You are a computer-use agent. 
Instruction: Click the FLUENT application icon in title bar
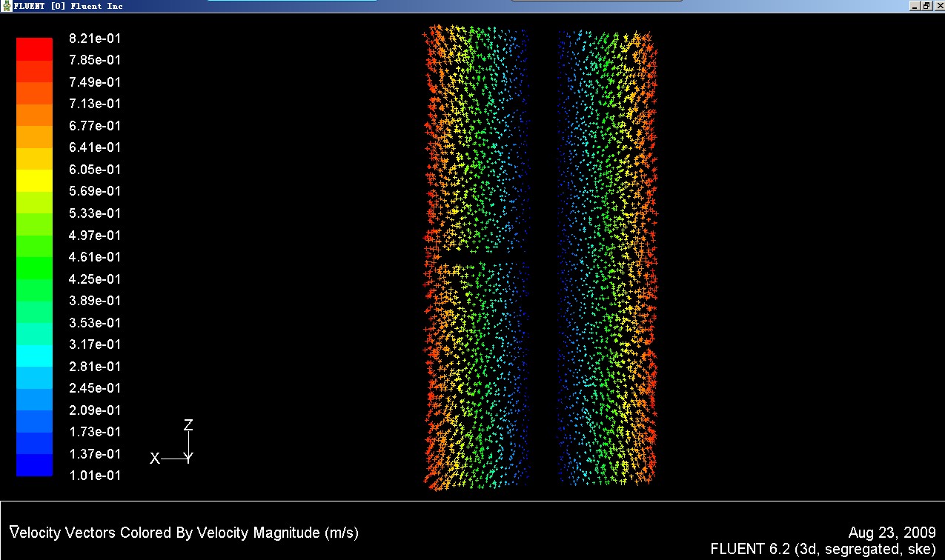point(7,6)
